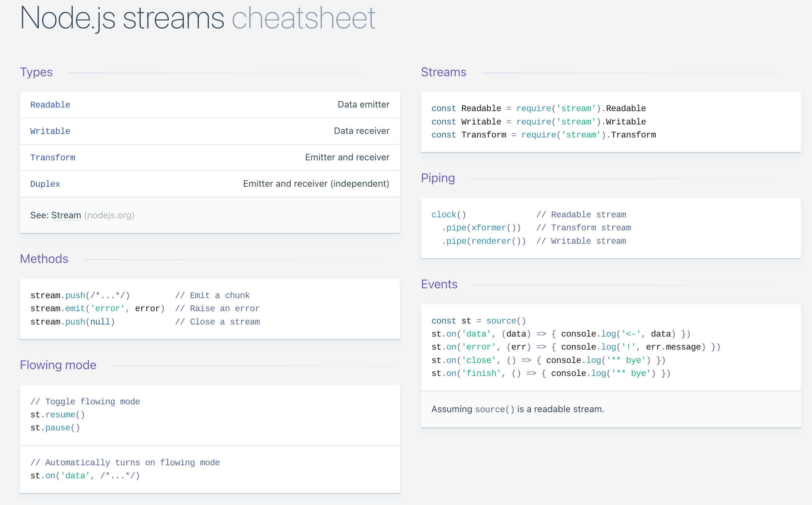Viewport: 812px width, 505px height.
Task: Open the Stream nodejs.org link
Action: tap(66, 215)
